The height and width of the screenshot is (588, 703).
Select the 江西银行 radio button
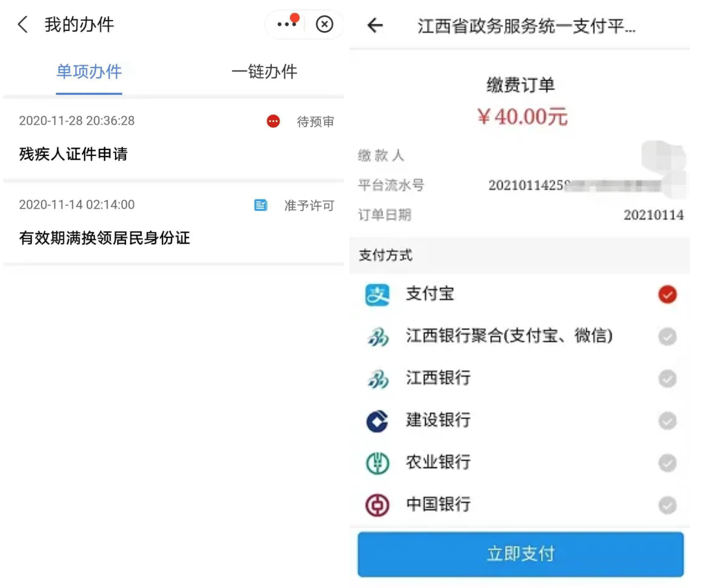click(x=668, y=379)
